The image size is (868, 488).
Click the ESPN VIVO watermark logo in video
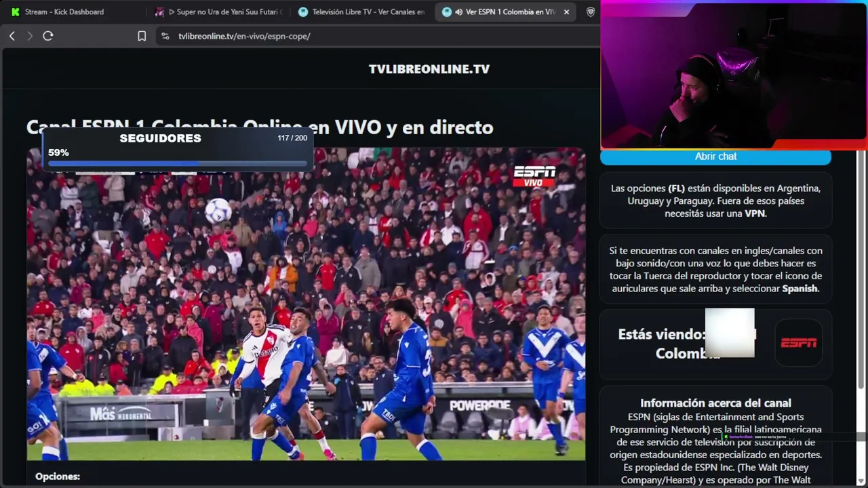[x=534, y=176]
